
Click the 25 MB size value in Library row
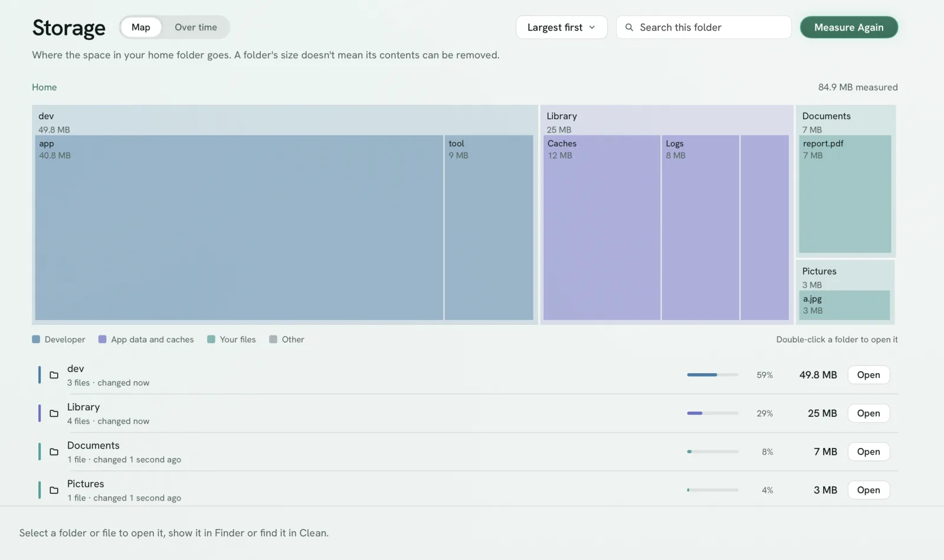click(x=822, y=413)
